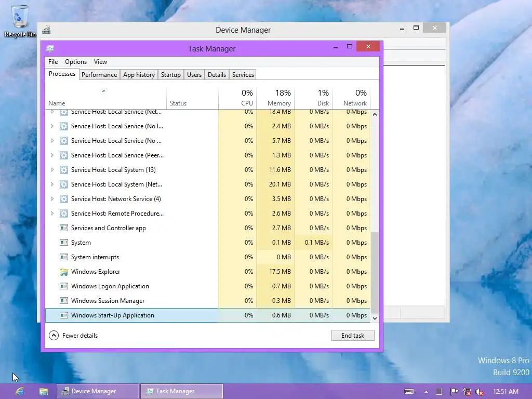The width and height of the screenshot is (532, 399).
Task: Click gear icon for Service Host: Local System (Net...
Action: click(x=63, y=184)
